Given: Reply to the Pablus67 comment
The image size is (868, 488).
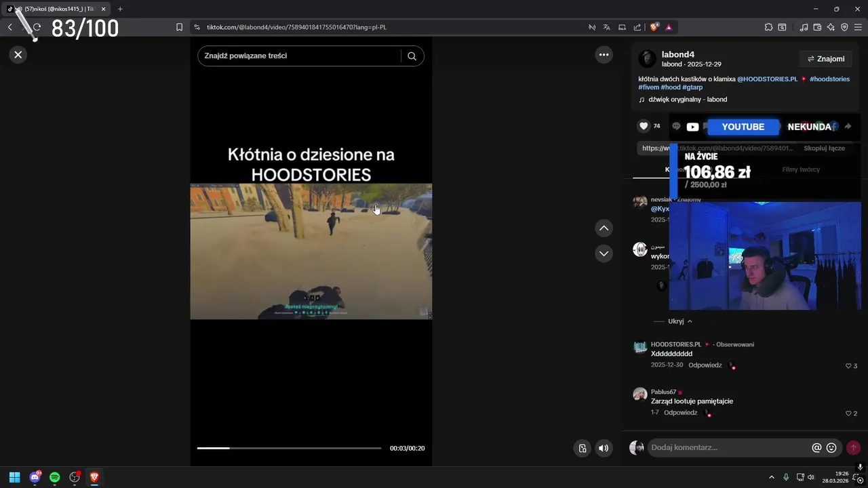Looking at the screenshot, I should pos(680,413).
